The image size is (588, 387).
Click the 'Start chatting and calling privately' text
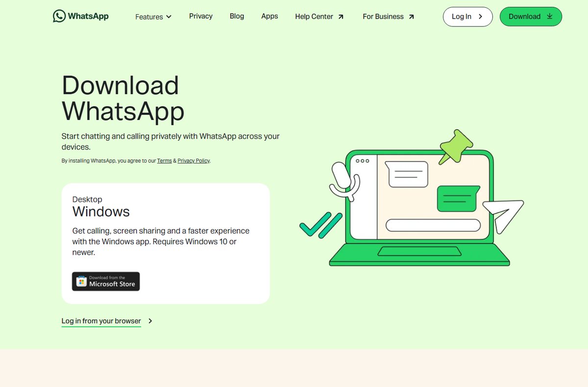click(x=171, y=141)
